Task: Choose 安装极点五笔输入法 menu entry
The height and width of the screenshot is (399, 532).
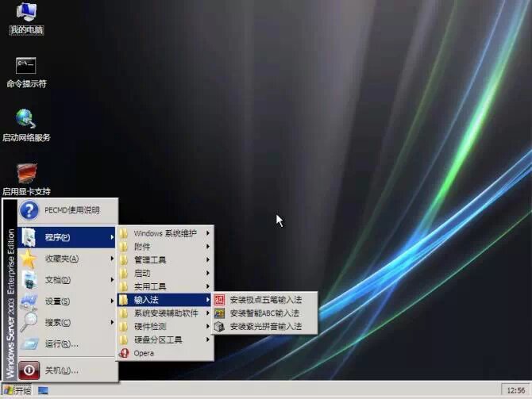Action: tap(264, 300)
